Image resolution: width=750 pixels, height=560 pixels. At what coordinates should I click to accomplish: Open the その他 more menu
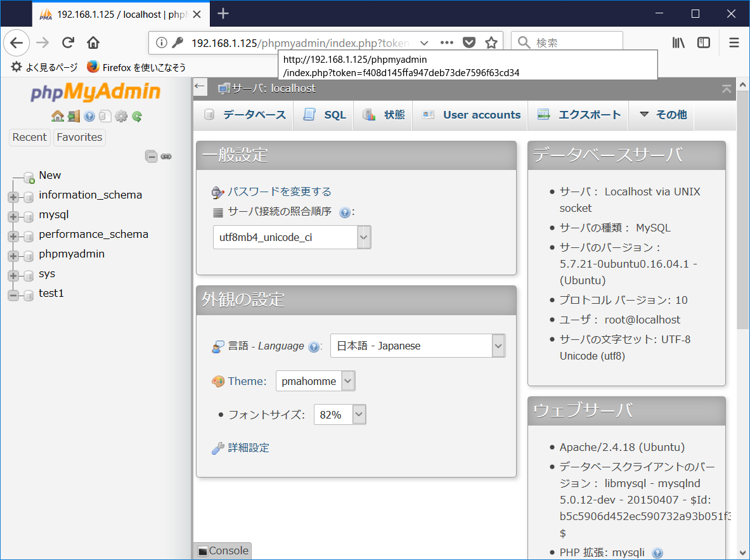pos(663,115)
